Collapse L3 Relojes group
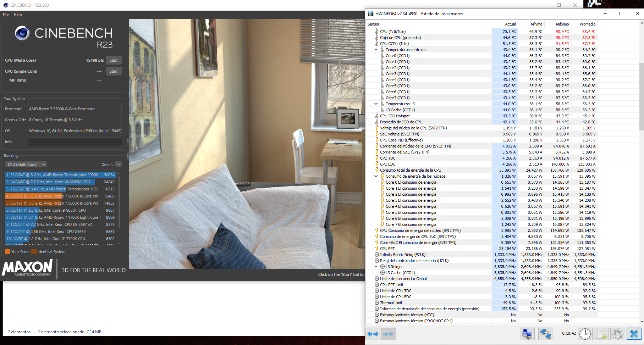644x345 pixels. pyautogui.click(x=376, y=267)
